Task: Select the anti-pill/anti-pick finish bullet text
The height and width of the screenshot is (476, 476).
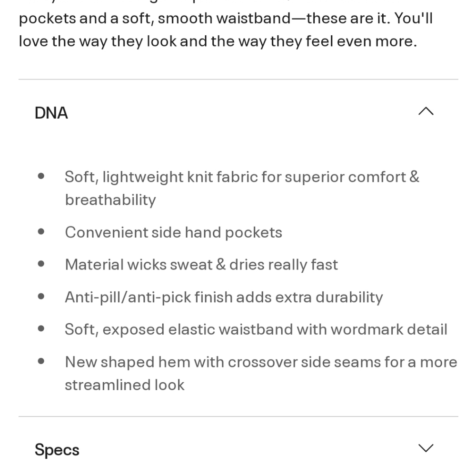Action: 224,297
